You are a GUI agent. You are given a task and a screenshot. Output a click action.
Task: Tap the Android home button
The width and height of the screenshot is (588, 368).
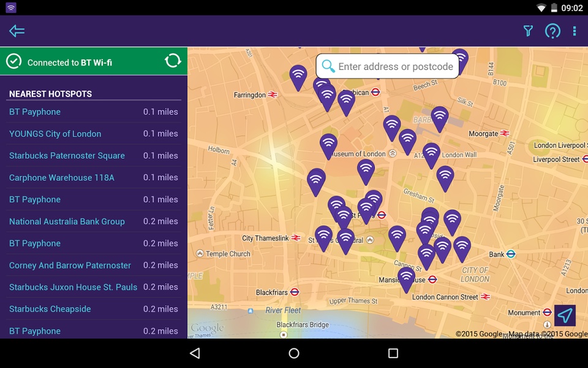[294, 353]
